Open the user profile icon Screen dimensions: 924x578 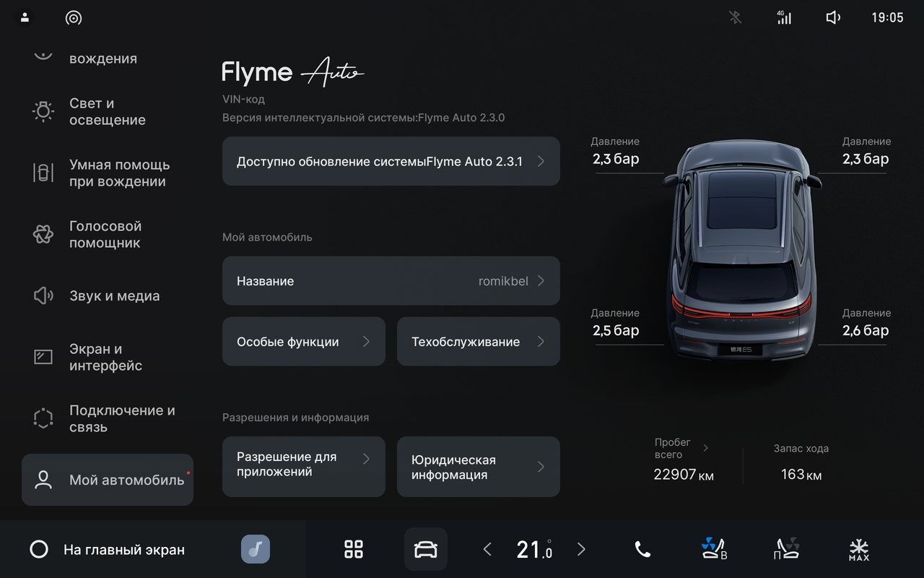tap(25, 17)
